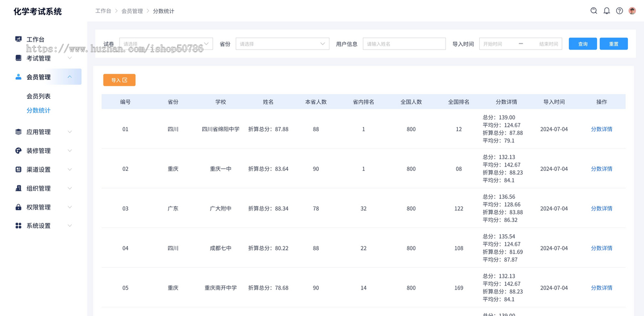Click the 广大附中 school cell
Image resolution: width=644 pixels, height=316 pixels.
coord(221,209)
